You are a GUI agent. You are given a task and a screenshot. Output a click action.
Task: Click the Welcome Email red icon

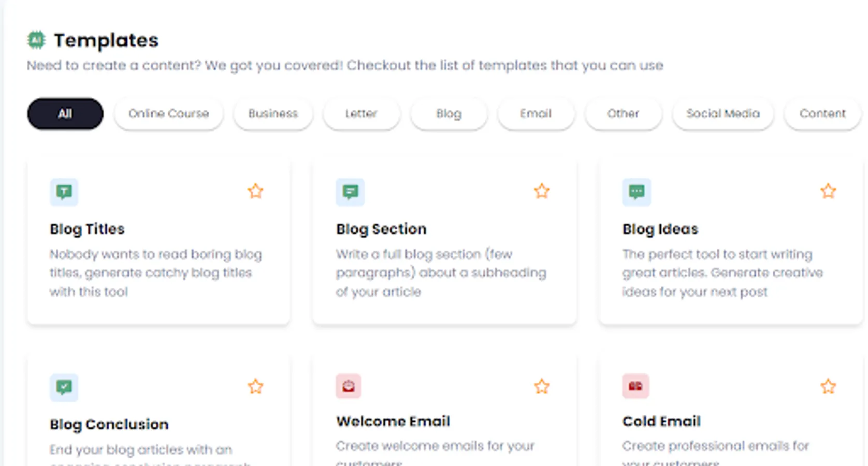[x=349, y=386]
